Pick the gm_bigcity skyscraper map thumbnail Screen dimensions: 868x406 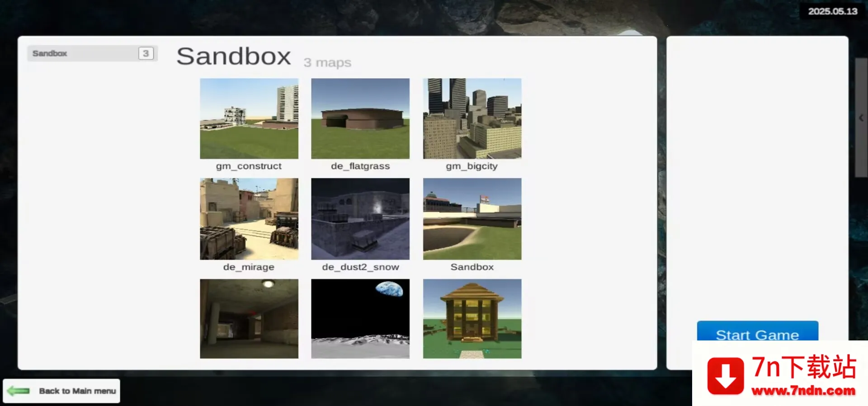tap(472, 118)
